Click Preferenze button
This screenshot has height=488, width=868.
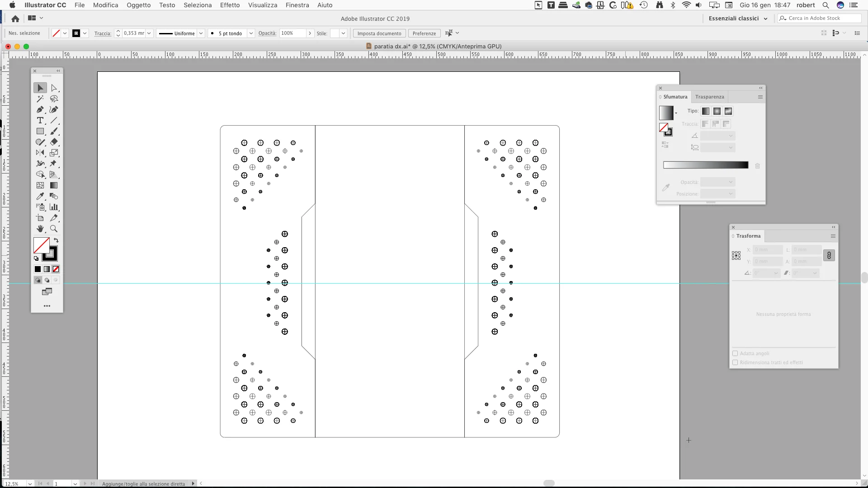pyautogui.click(x=424, y=33)
